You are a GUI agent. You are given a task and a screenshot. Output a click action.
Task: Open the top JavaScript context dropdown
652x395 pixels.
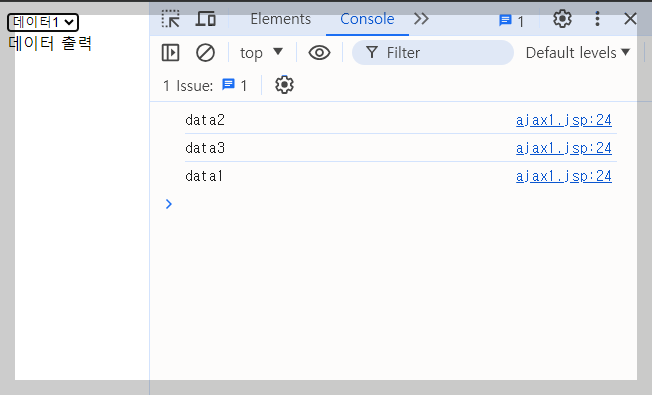pos(261,53)
